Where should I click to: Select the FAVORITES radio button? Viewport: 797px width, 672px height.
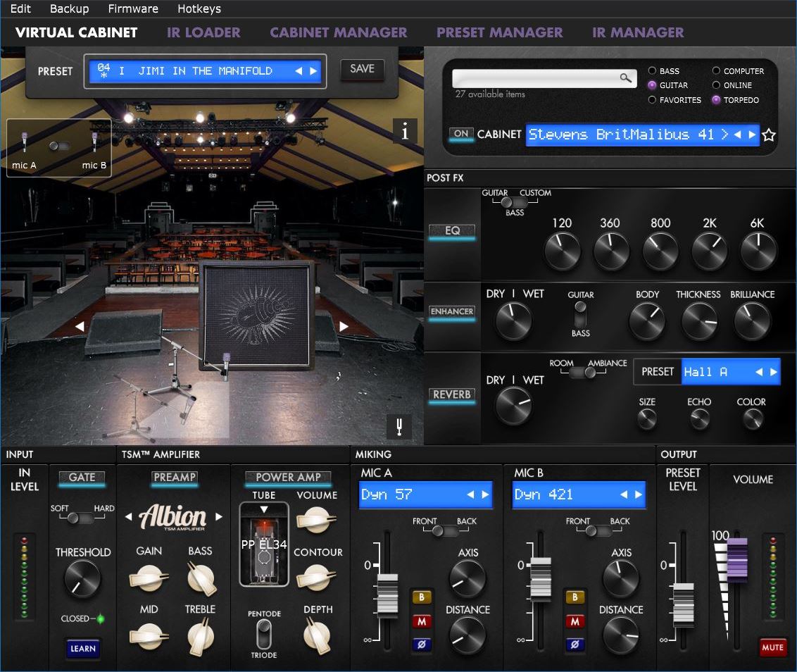[x=653, y=100]
